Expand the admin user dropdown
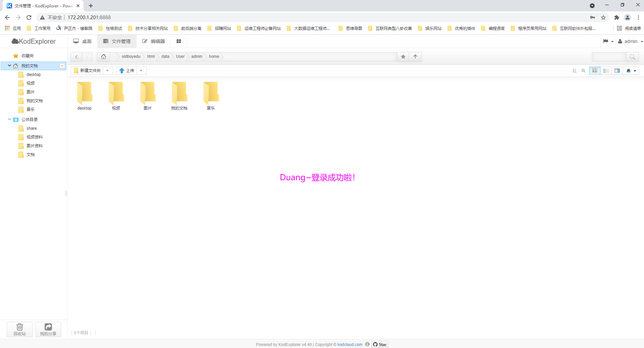 point(631,41)
